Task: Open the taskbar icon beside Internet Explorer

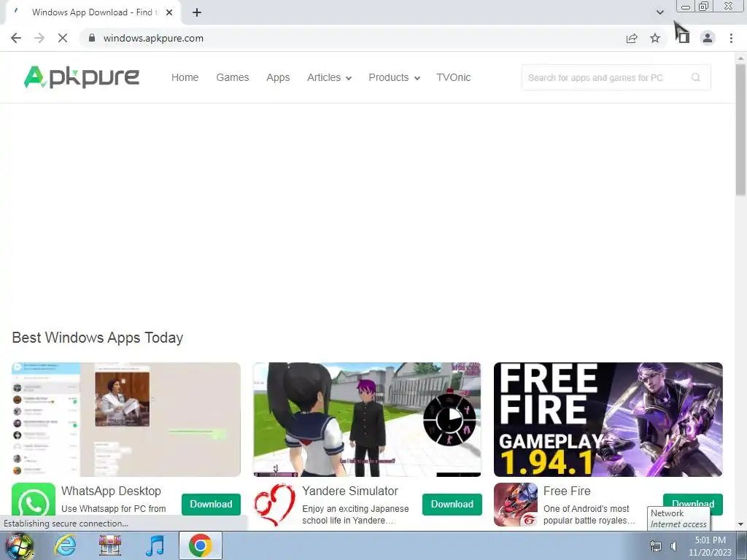Action: coord(110,545)
